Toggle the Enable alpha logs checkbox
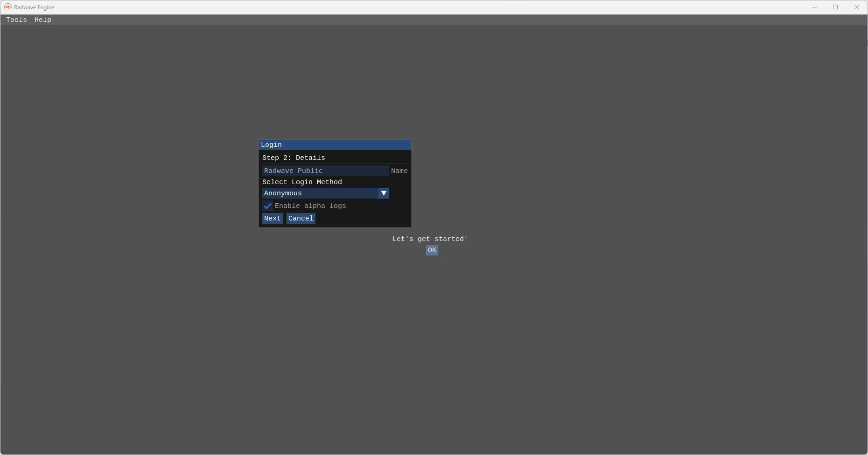 click(x=267, y=206)
